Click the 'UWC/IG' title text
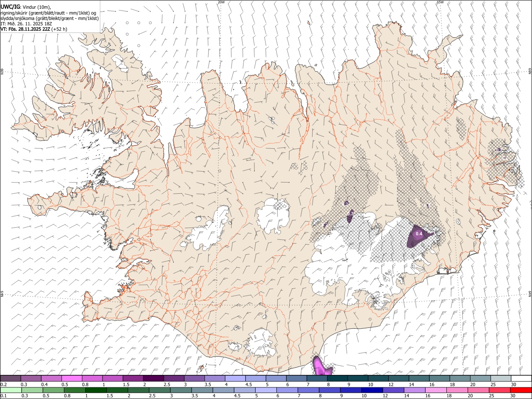Viewport: 532px width, 399px height. (x=10, y=7)
